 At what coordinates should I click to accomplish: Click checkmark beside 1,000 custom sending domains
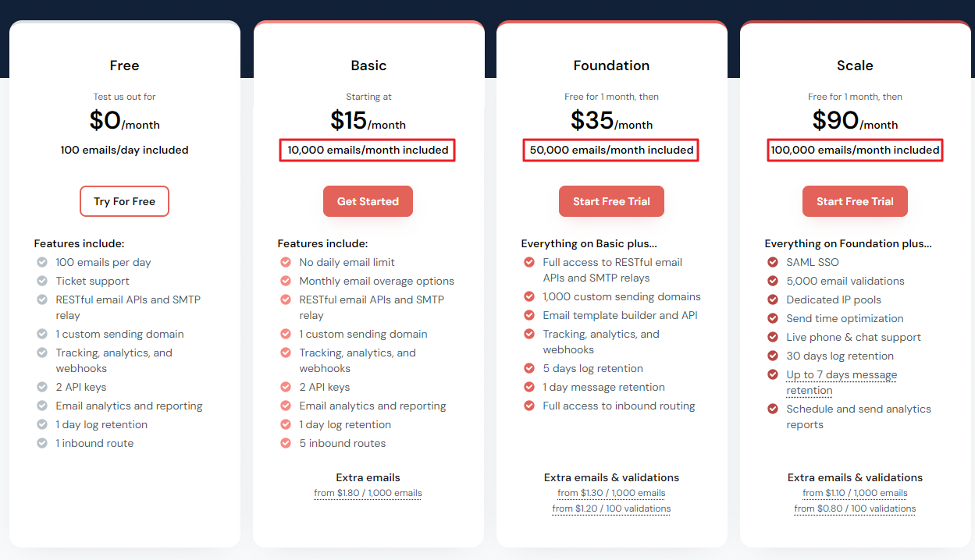point(529,296)
